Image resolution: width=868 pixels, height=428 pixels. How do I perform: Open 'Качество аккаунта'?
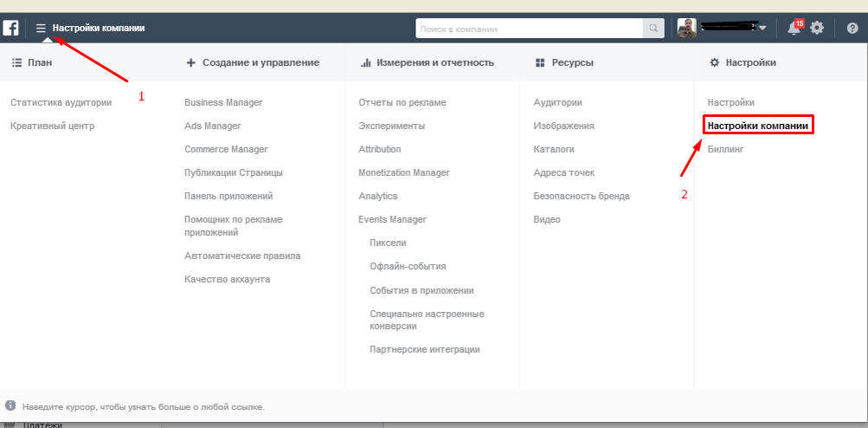pyautogui.click(x=228, y=280)
